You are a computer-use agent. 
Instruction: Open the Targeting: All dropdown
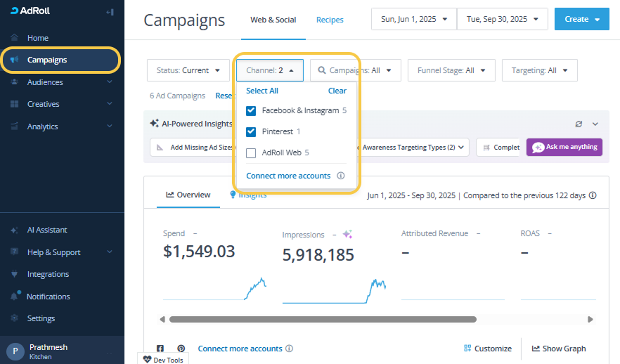tap(539, 70)
